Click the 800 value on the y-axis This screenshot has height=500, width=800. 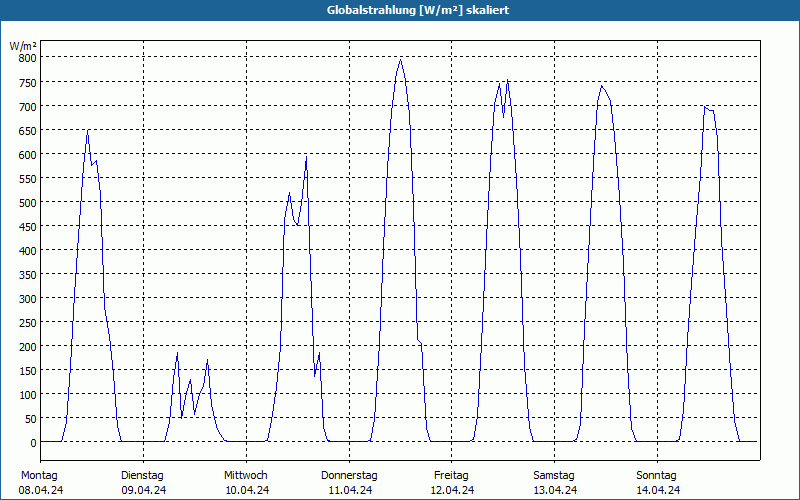(x=28, y=58)
